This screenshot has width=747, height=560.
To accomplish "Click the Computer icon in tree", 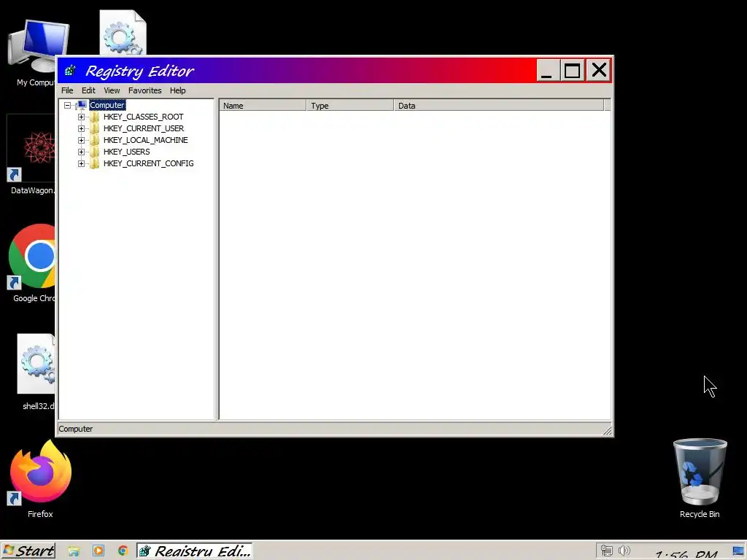I will tap(81, 105).
